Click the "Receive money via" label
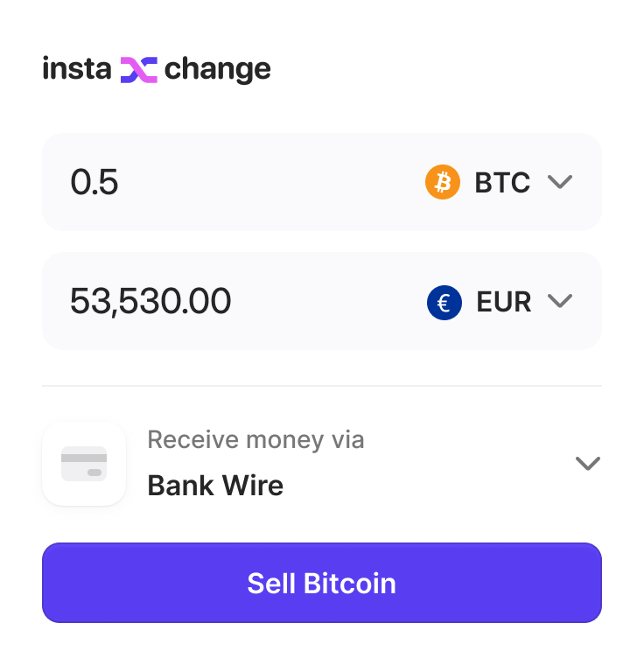Screen dimensions: 644x665 [255, 439]
